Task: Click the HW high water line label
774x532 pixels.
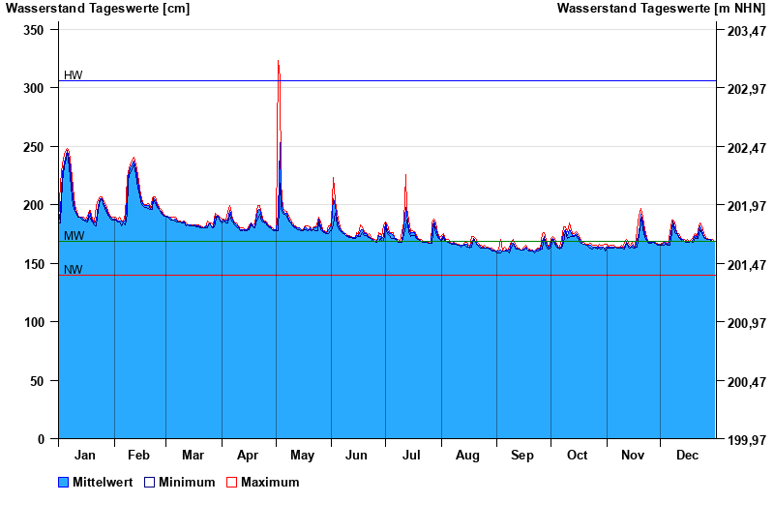Action: click(x=73, y=75)
